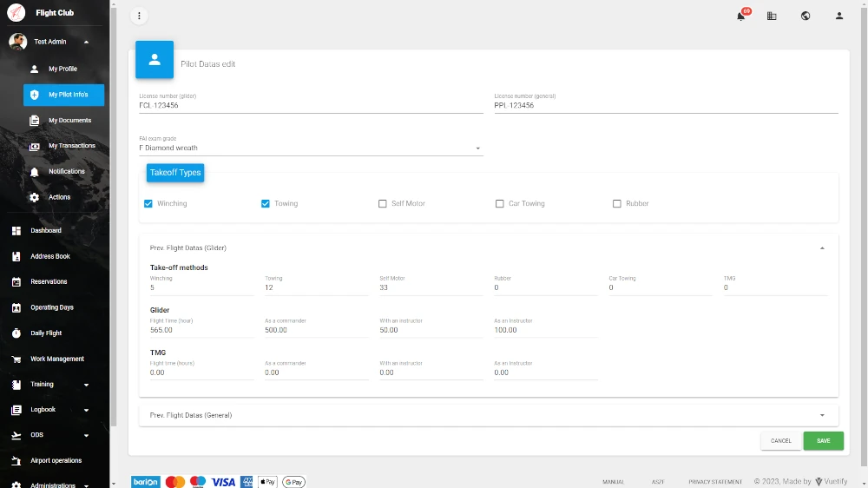868x488 pixels.
Task: Open My Documents in sidebar
Action: 69,121
